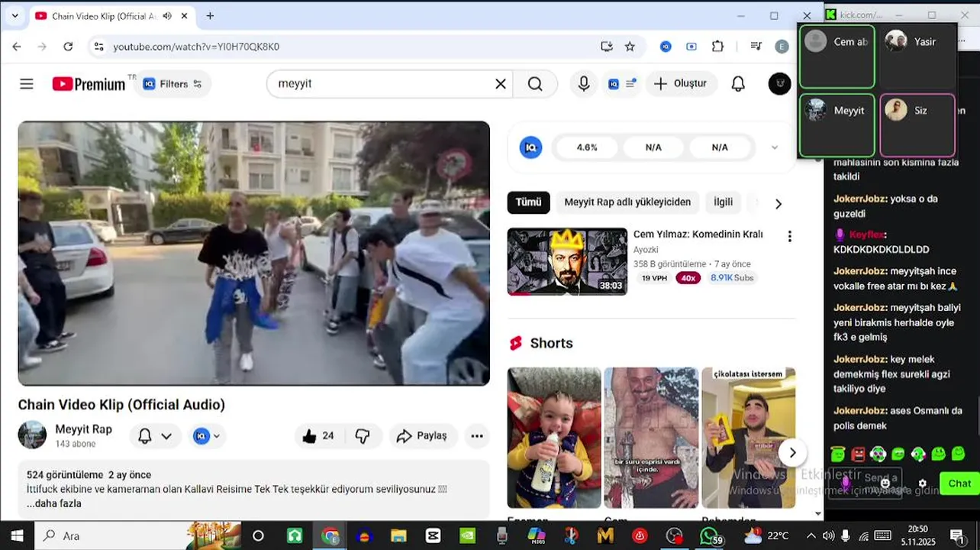Run search with magnifier button
Viewport: 980px width, 550px height.
click(x=535, y=84)
